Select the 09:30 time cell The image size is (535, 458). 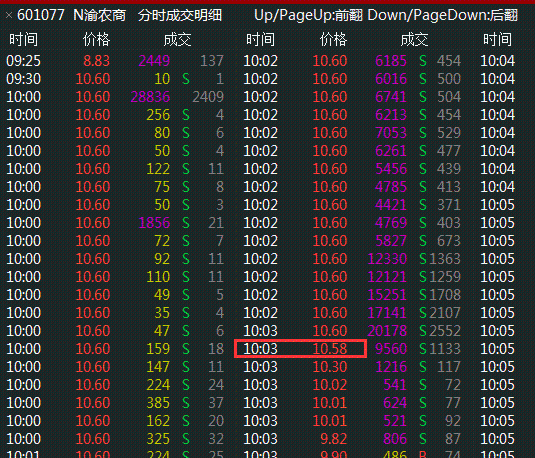(23, 79)
